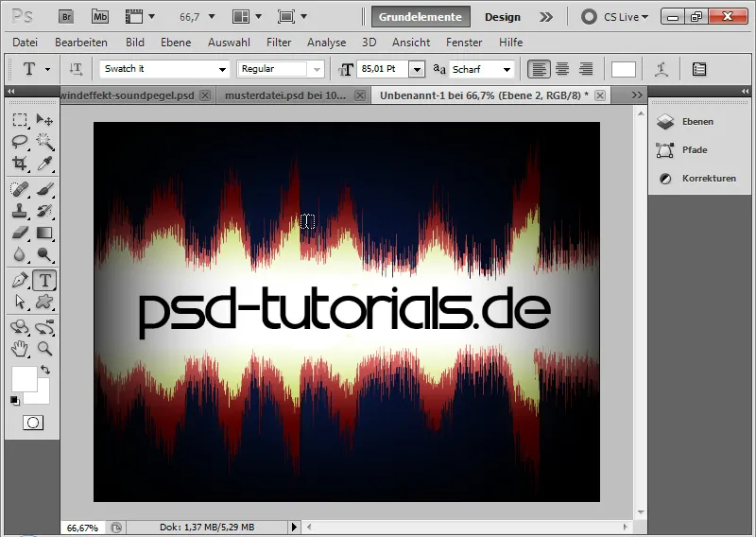This screenshot has height=537, width=756.
Task: Launch Mini Bridge from the Mb icon
Action: pos(100,17)
